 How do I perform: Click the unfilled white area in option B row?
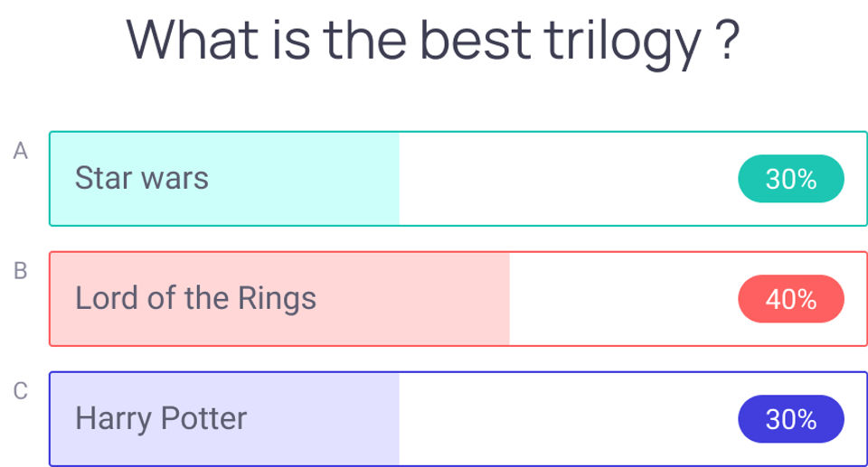tap(622, 299)
